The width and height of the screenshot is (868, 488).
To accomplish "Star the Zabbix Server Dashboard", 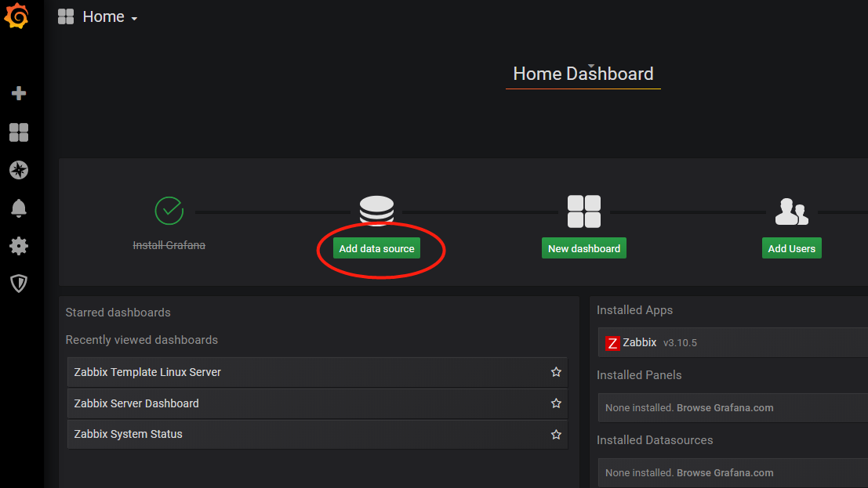I will (556, 403).
